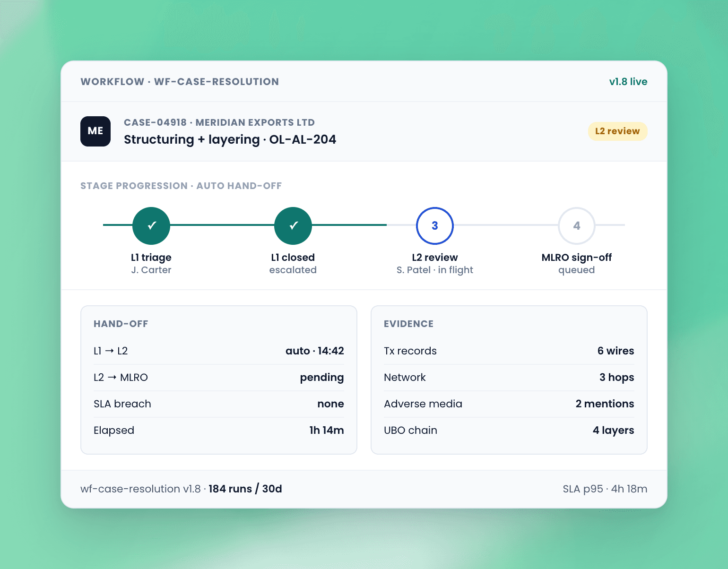Click the J. Carter assignee name
This screenshot has width=728, height=569.
(151, 270)
